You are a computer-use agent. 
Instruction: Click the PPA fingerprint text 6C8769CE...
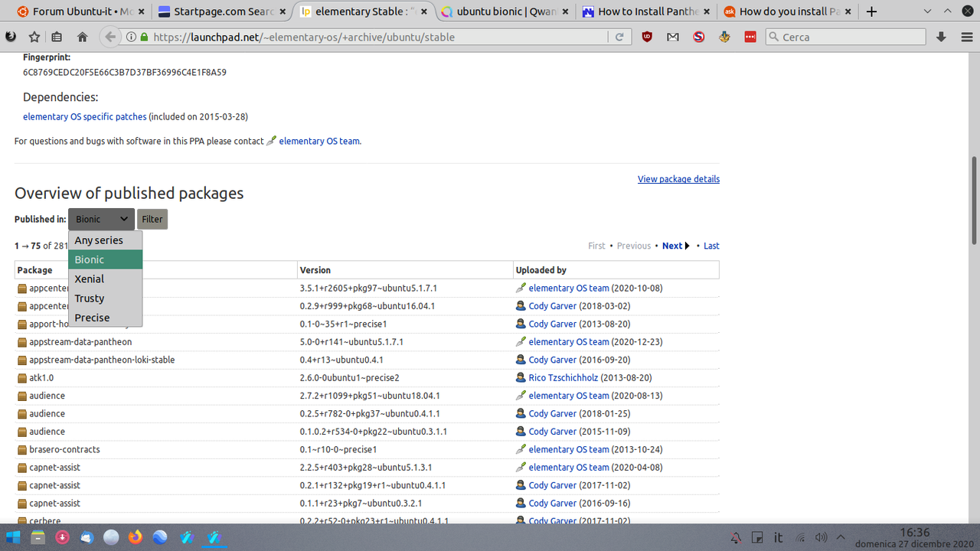(125, 73)
